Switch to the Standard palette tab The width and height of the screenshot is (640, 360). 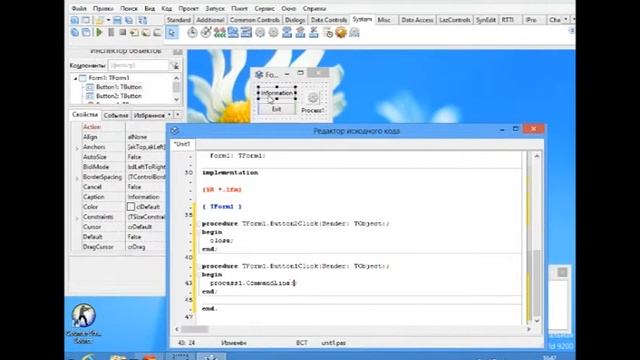coord(179,20)
